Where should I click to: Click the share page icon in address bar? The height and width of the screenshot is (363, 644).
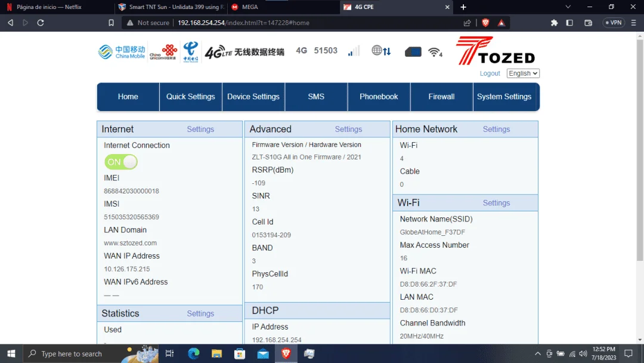[x=467, y=23]
